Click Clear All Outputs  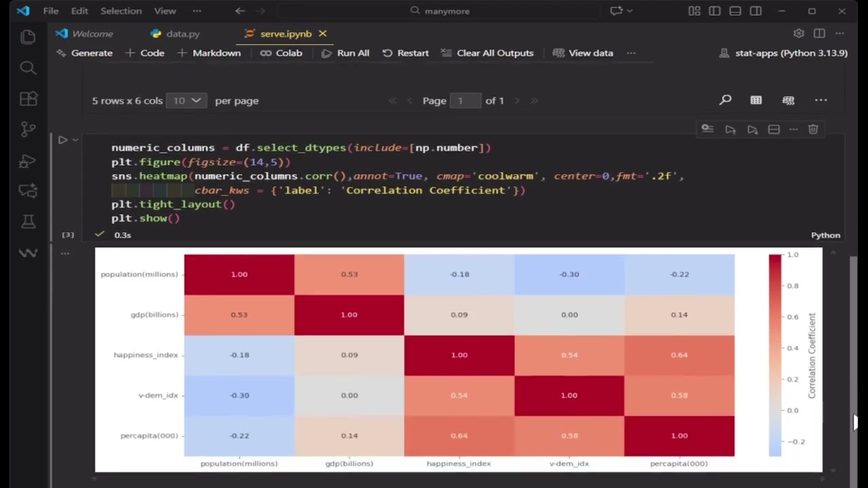487,53
